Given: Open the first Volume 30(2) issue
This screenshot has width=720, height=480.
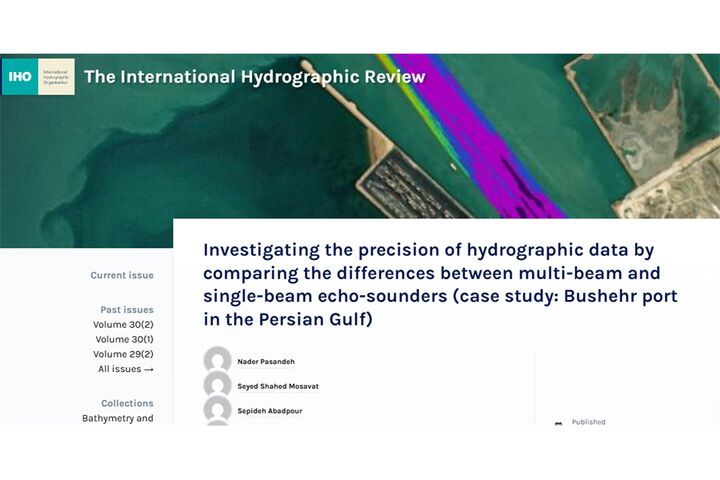Looking at the screenshot, I should 123,325.
